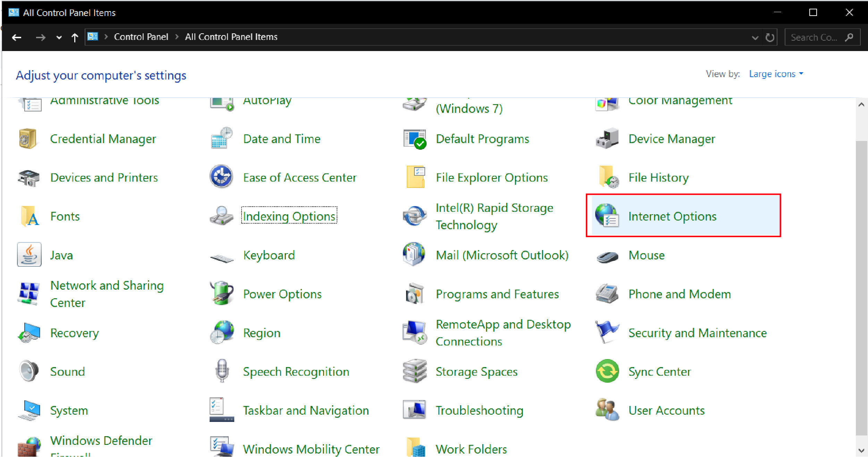Open the Sync Center green icon
868x457 pixels.
coord(607,371)
